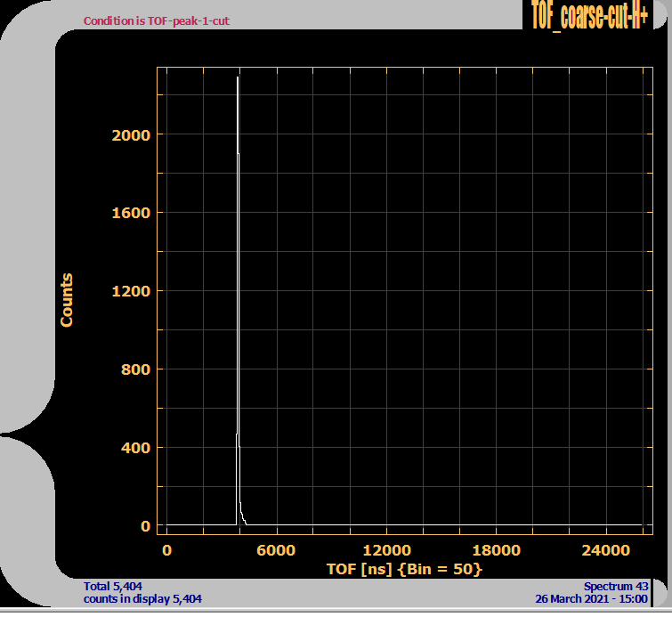The width and height of the screenshot is (672, 617).
Task: Click the 1200 tick label on Counts axis
Action: [131, 291]
